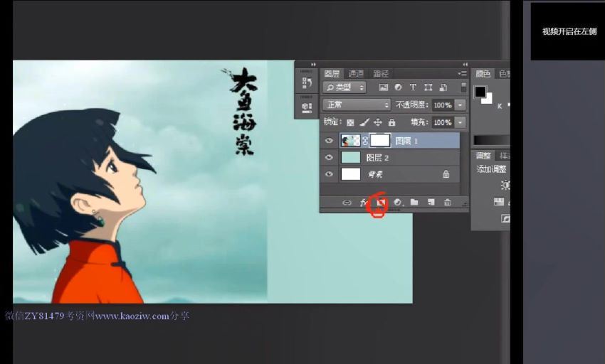
Task: Filter layers by adjustment layers icon
Action: (x=398, y=87)
